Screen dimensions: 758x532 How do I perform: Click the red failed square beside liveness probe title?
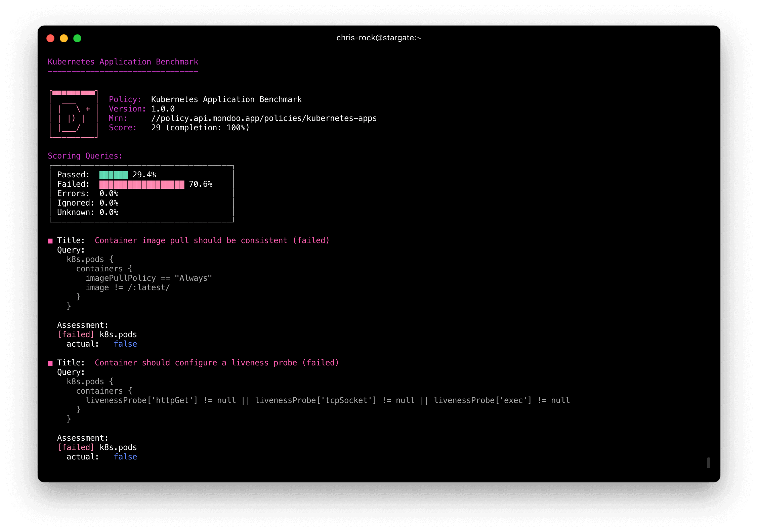[50, 362]
